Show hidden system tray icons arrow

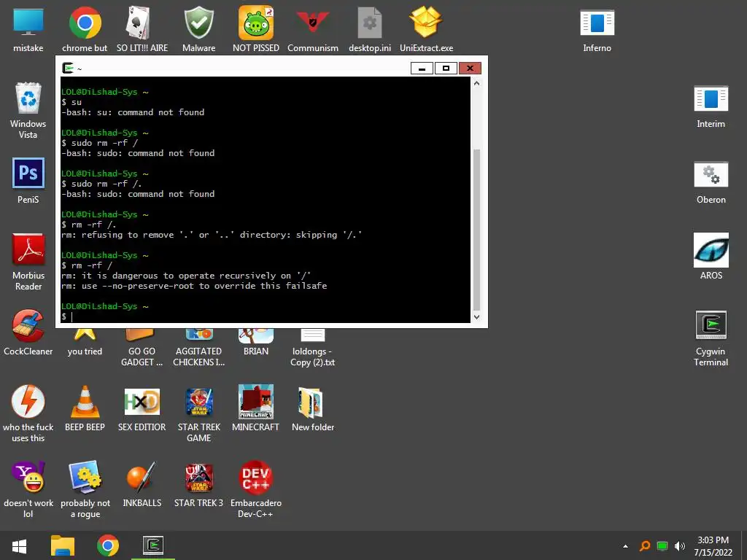tap(625, 546)
